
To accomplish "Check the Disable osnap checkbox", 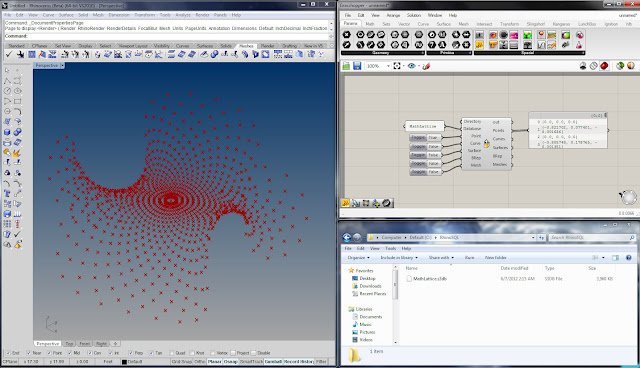I will (x=253, y=353).
